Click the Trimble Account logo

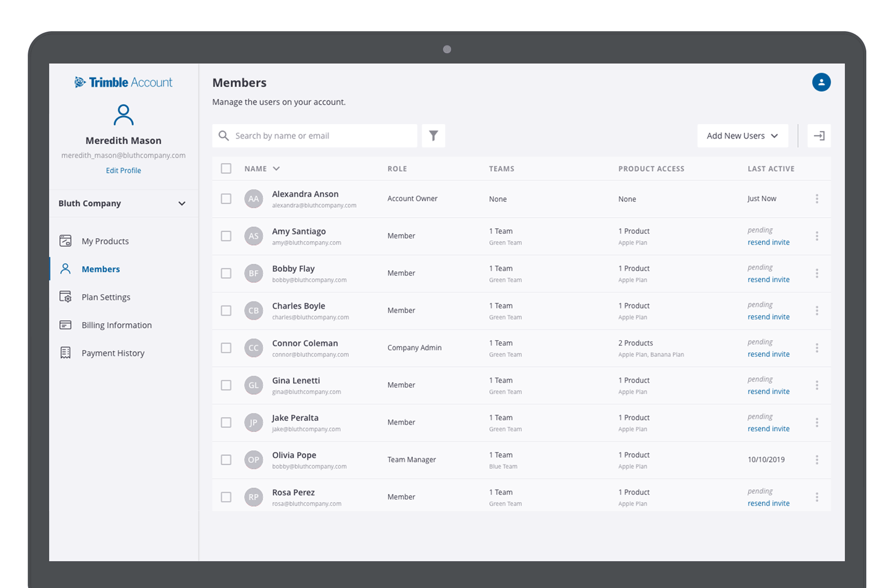tap(123, 82)
